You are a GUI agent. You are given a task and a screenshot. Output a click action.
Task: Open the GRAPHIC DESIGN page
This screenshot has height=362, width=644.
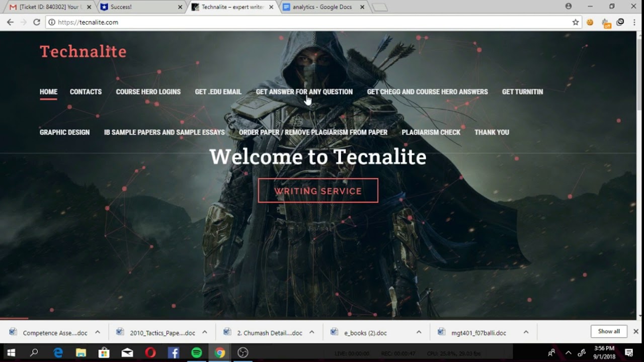pyautogui.click(x=64, y=132)
